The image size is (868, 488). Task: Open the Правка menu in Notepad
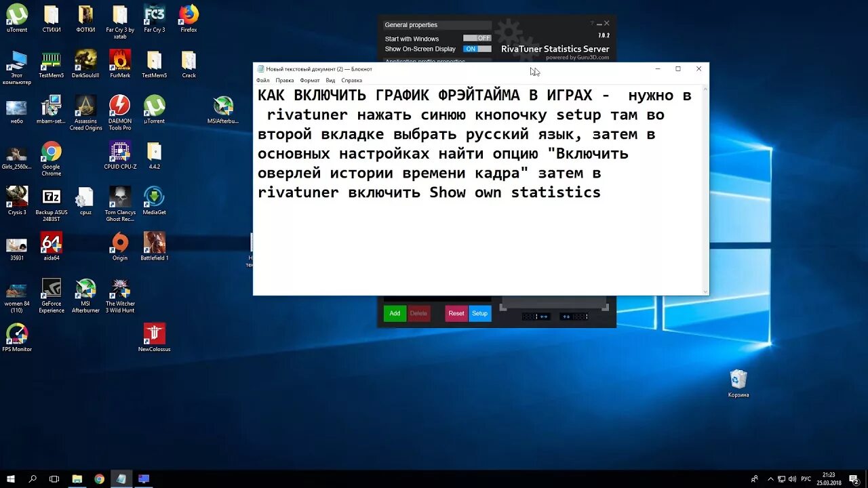(x=285, y=80)
